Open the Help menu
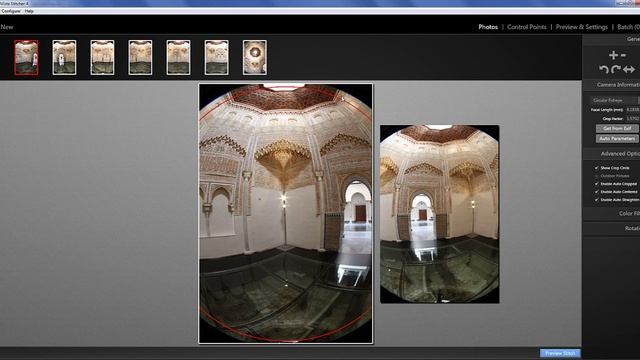This screenshot has height=360, width=640. [29, 11]
